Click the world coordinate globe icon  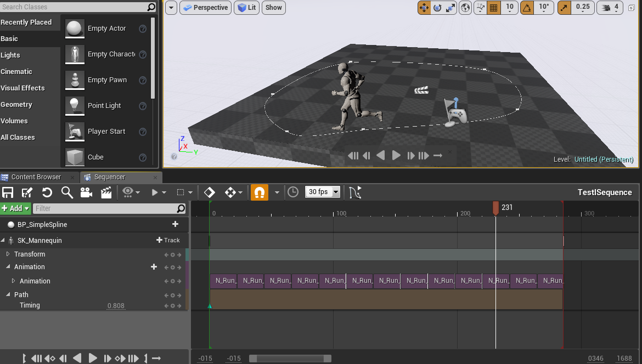pyautogui.click(x=465, y=8)
